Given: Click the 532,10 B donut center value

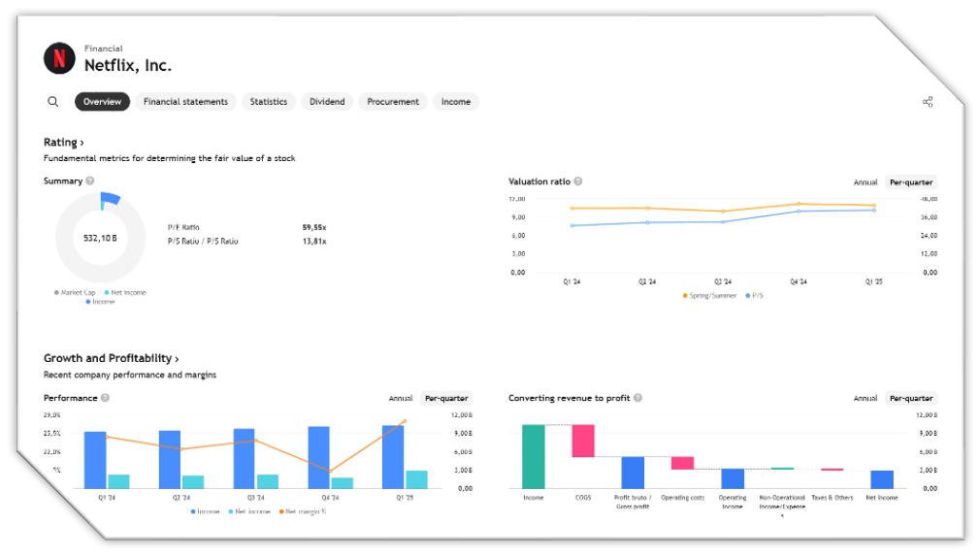Looking at the screenshot, I should pyautogui.click(x=100, y=238).
